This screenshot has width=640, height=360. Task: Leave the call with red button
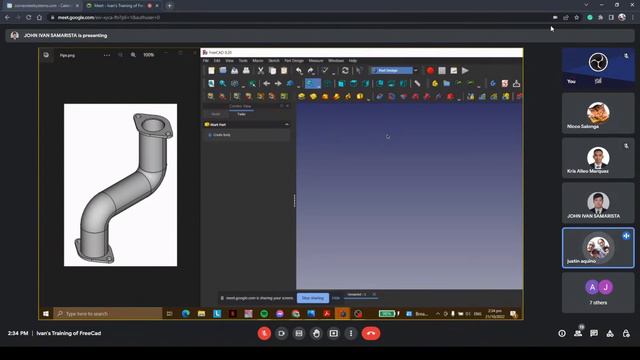click(371, 333)
